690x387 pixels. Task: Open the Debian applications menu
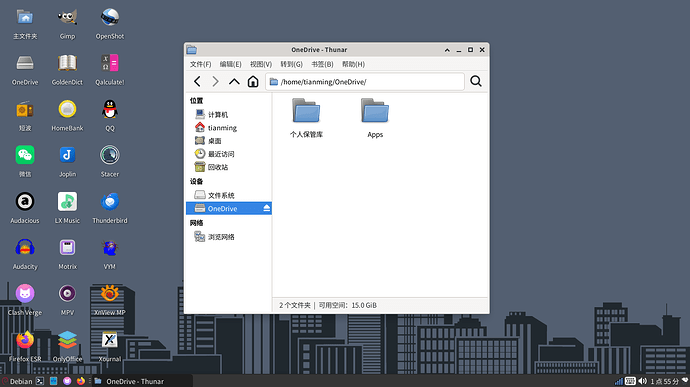17,381
